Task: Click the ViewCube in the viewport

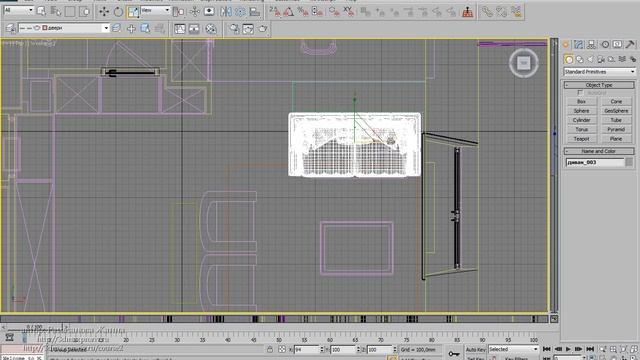Action: [x=524, y=63]
